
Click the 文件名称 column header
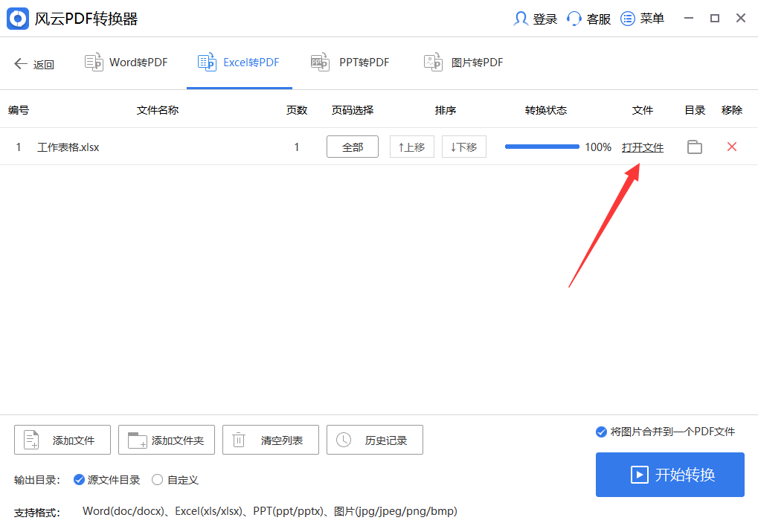coord(158,110)
